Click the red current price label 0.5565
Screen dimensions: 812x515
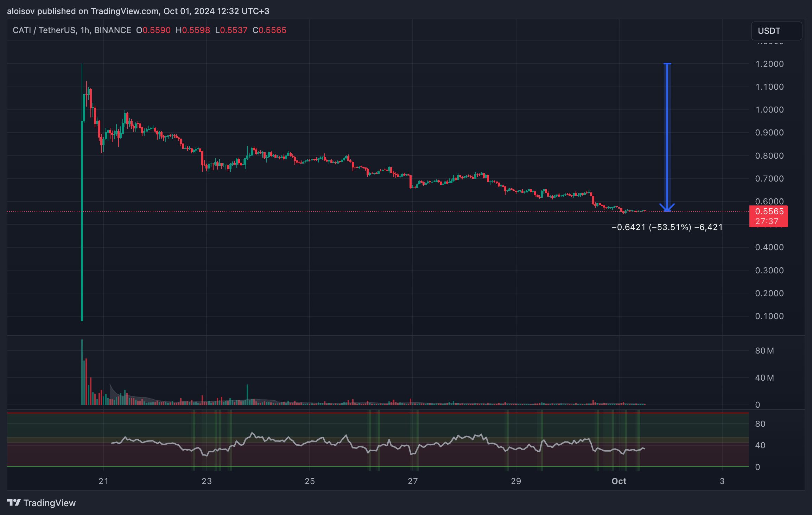pyautogui.click(x=769, y=211)
